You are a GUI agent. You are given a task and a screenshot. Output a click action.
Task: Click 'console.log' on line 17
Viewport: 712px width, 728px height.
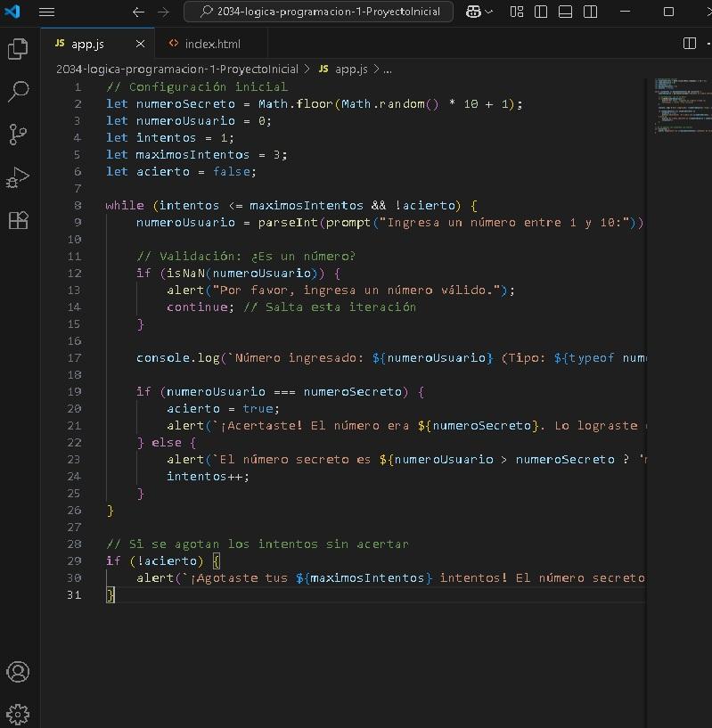[177, 358]
